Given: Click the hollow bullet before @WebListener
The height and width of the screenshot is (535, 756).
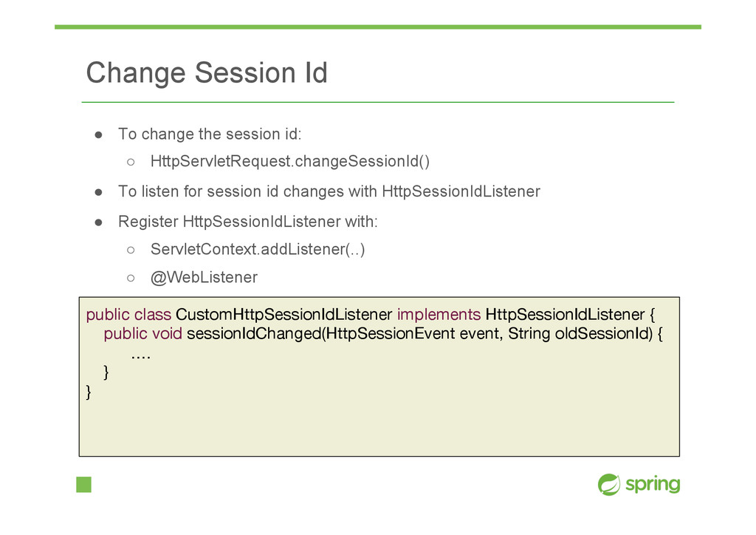Looking at the screenshot, I should point(131,278).
